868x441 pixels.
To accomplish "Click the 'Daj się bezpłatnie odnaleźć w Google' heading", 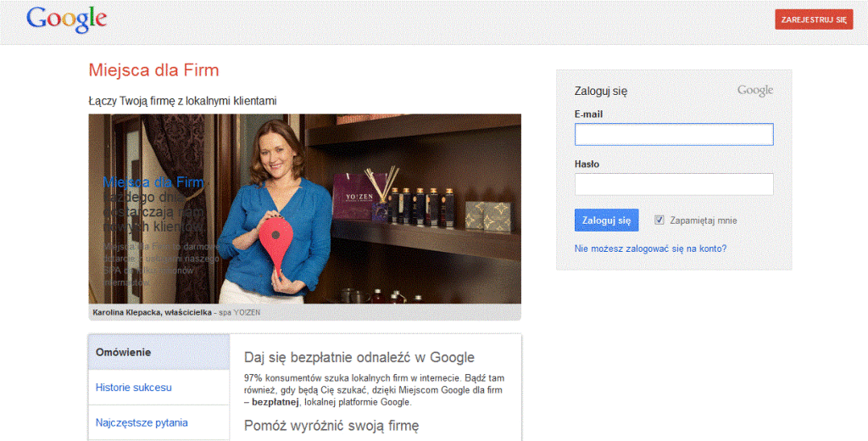I will [359, 358].
